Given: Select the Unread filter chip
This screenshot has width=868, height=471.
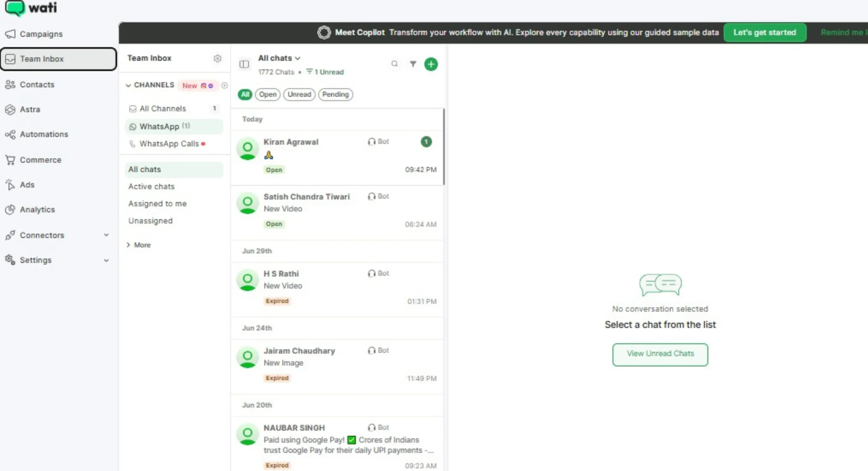Looking at the screenshot, I should 299,94.
